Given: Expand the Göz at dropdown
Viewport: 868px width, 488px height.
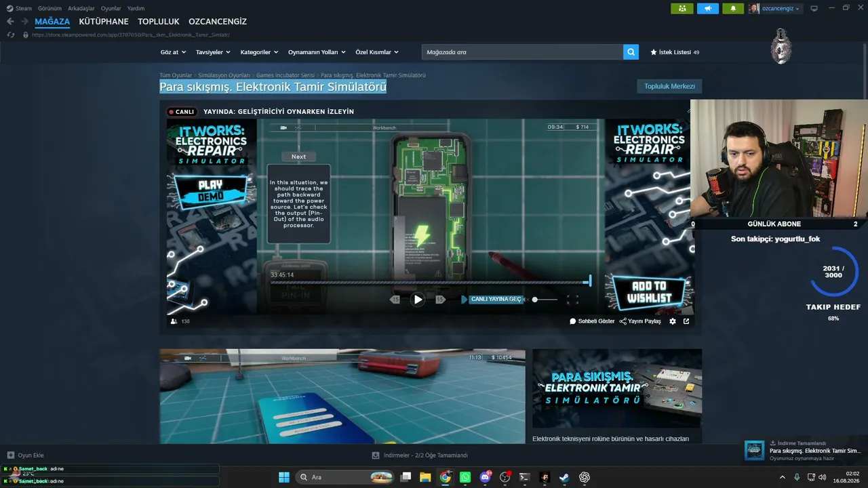Looking at the screenshot, I should [x=172, y=52].
